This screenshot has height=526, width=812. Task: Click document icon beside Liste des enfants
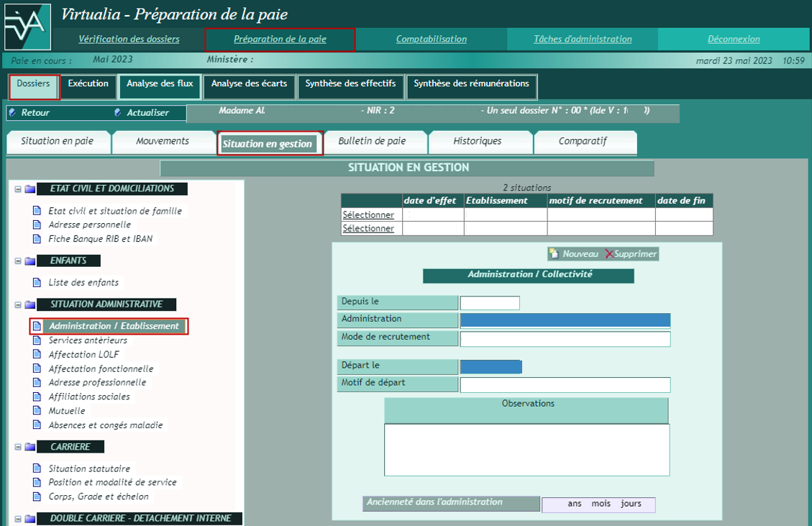tap(37, 282)
